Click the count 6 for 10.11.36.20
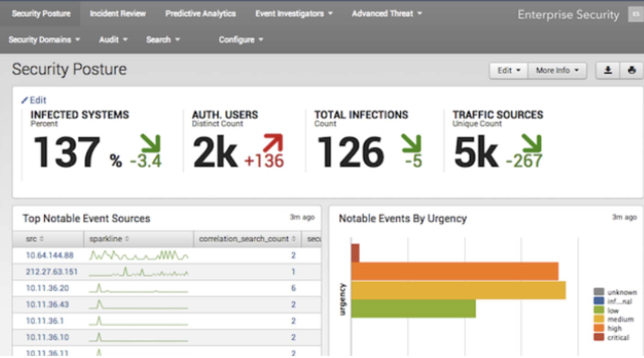This screenshot has height=358, width=644. point(294,288)
